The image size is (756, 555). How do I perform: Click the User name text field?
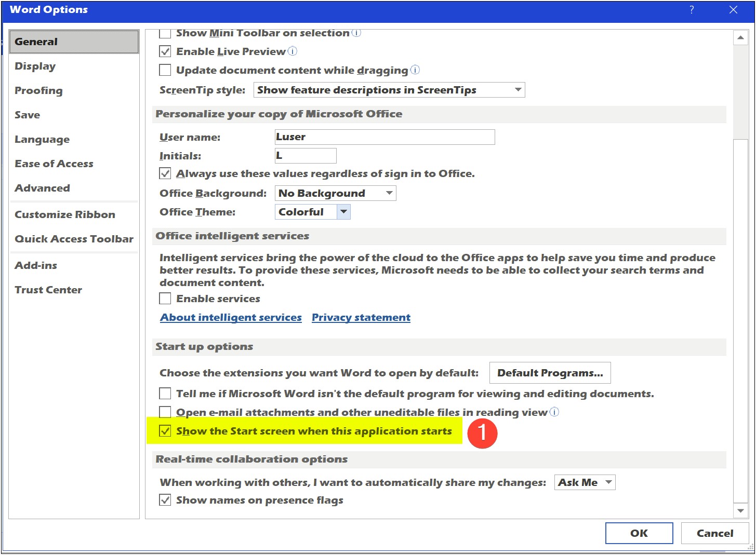pos(384,137)
